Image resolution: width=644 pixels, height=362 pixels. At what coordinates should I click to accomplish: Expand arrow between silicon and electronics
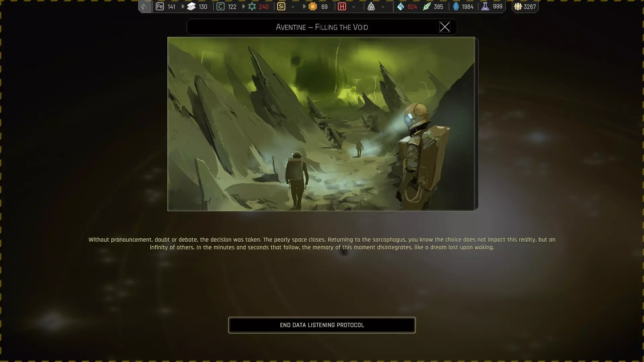click(x=304, y=6)
